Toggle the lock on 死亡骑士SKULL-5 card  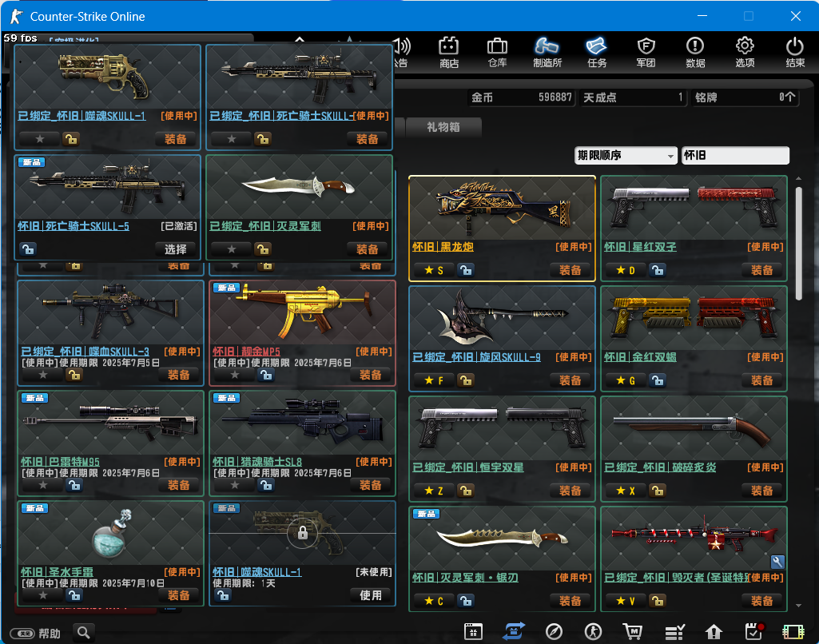tap(28, 249)
